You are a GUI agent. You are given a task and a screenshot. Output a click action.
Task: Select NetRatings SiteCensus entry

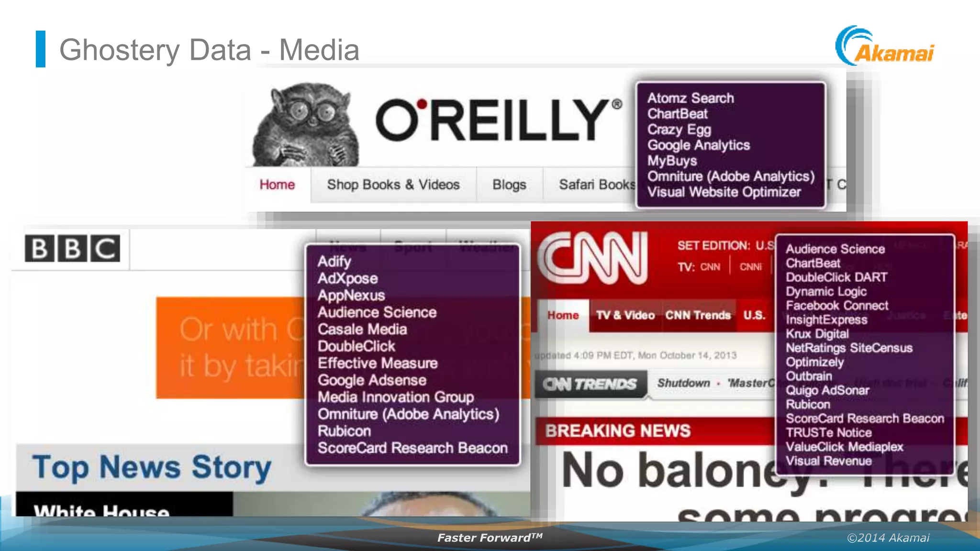tap(849, 348)
